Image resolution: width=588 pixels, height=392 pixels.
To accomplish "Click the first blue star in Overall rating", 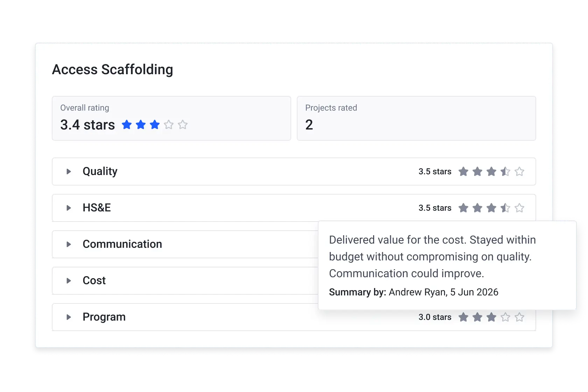I will coord(127,125).
